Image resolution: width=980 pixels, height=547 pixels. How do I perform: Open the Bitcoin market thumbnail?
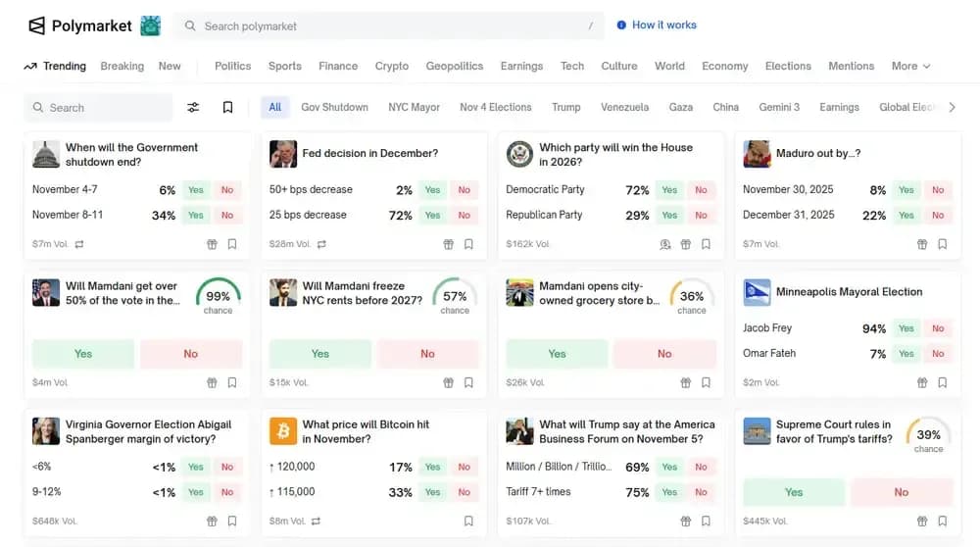coord(282,431)
